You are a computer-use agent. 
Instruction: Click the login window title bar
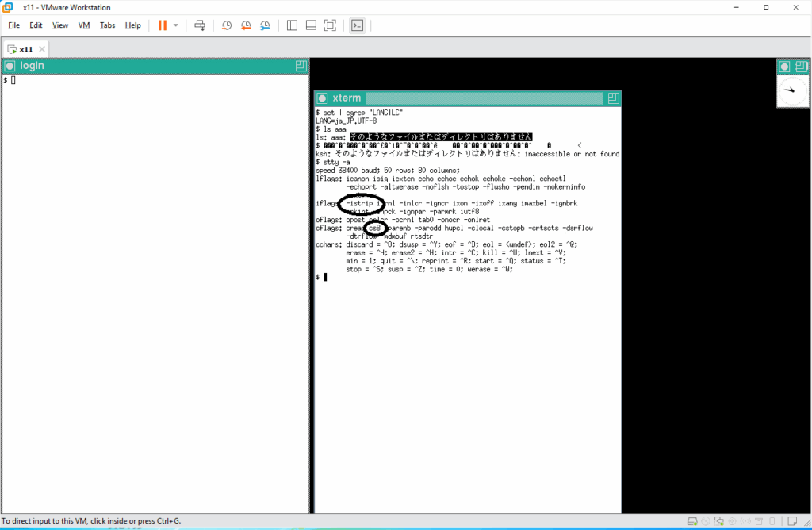pyautogui.click(x=155, y=66)
